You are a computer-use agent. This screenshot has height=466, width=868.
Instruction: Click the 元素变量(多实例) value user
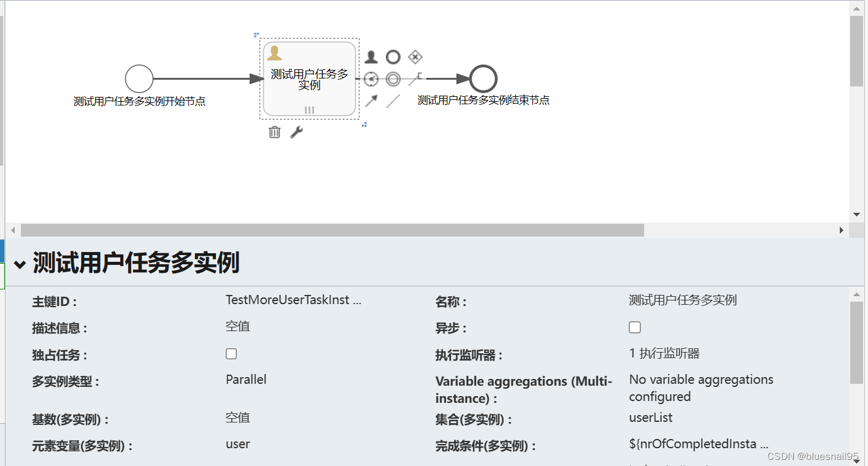pyautogui.click(x=238, y=444)
